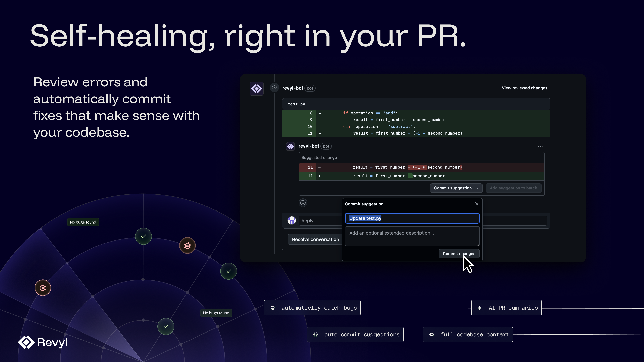
Task: Click the user avatar next to Reply
Action: pyautogui.click(x=291, y=220)
